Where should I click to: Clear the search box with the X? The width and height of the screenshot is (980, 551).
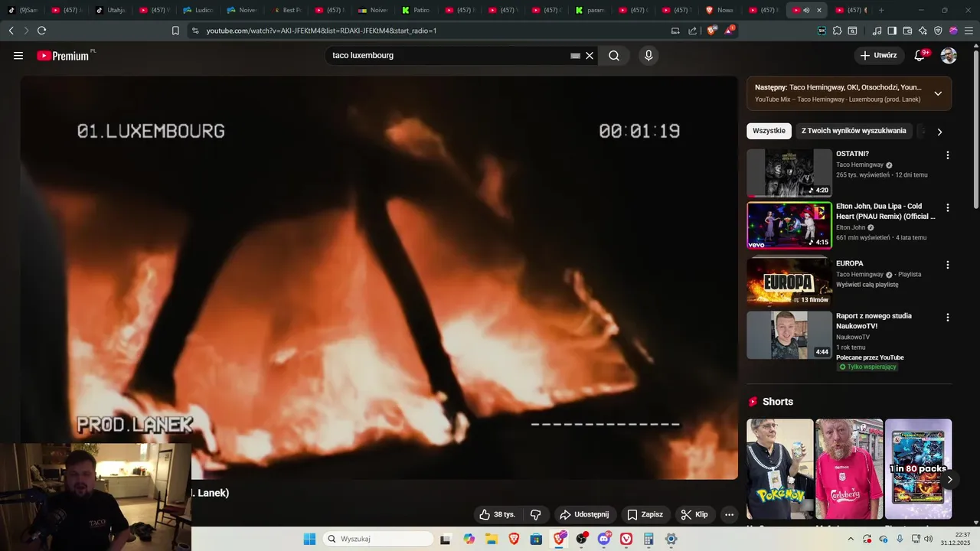[590, 55]
